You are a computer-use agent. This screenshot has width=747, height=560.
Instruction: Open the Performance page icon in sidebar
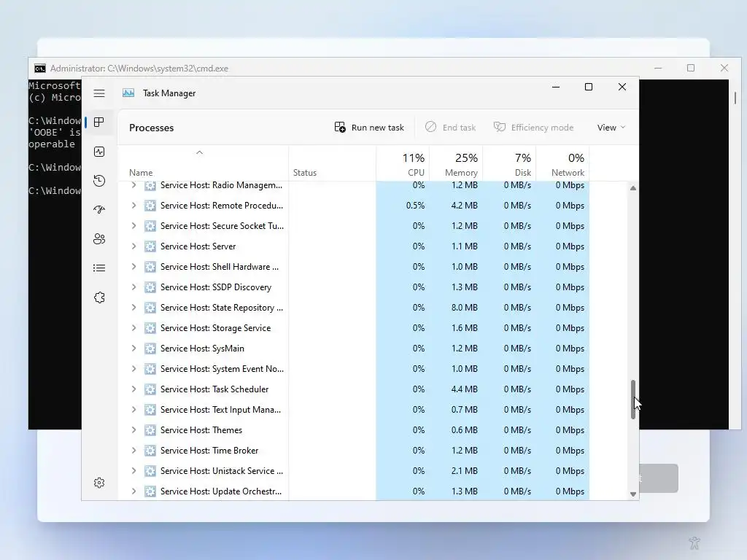pos(99,152)
